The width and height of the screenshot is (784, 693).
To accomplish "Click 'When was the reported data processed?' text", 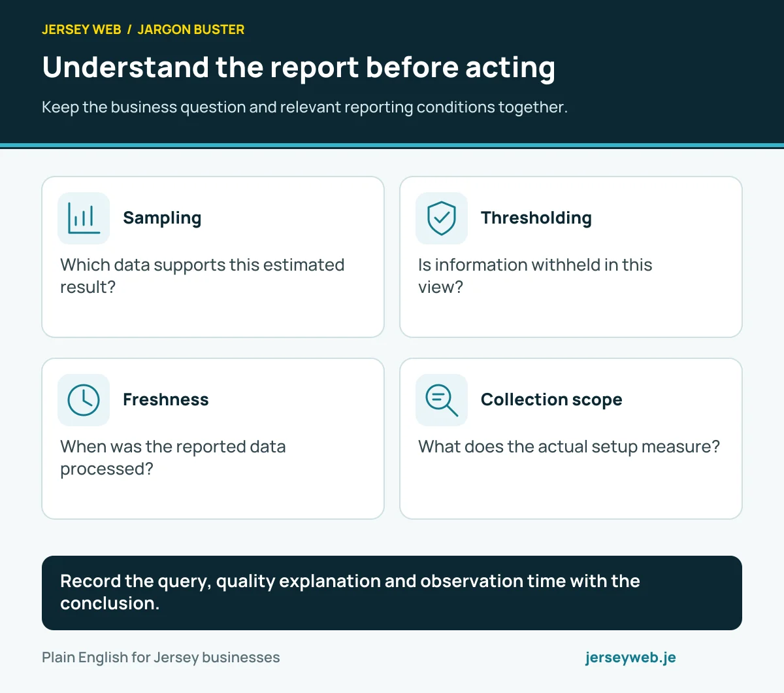I will tap(173, 458).
